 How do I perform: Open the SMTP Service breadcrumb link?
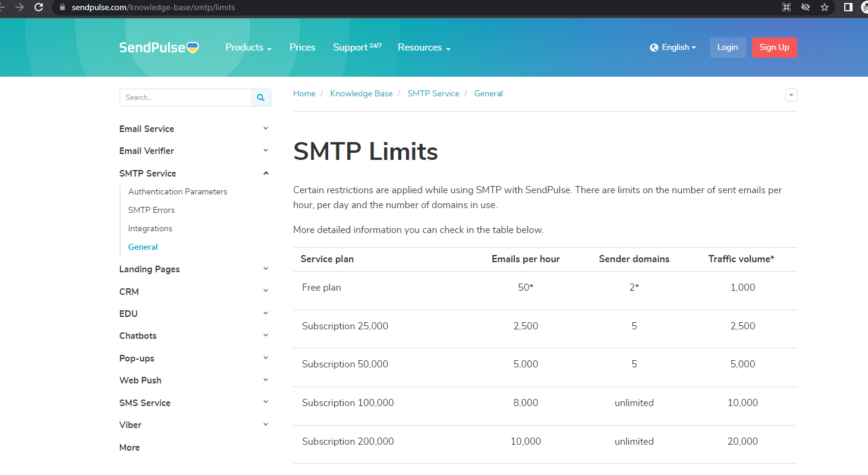[433, 93]
